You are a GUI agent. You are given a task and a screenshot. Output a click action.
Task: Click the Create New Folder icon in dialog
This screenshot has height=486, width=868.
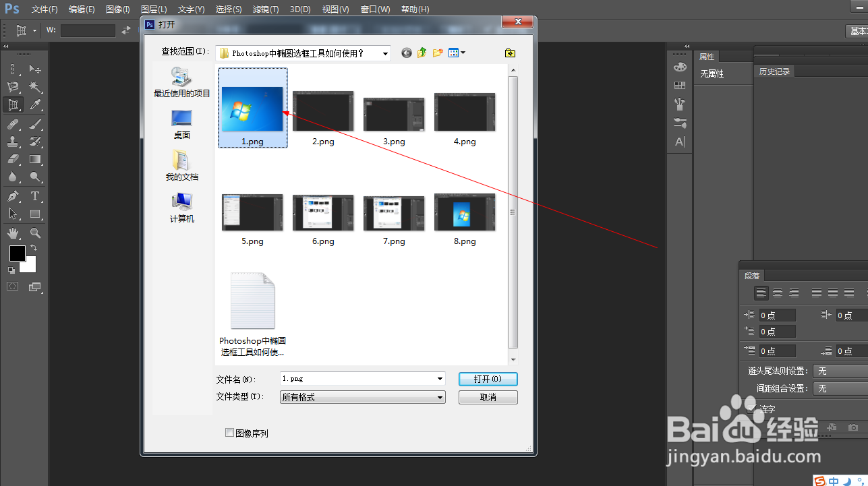click(x=438, y=53)
